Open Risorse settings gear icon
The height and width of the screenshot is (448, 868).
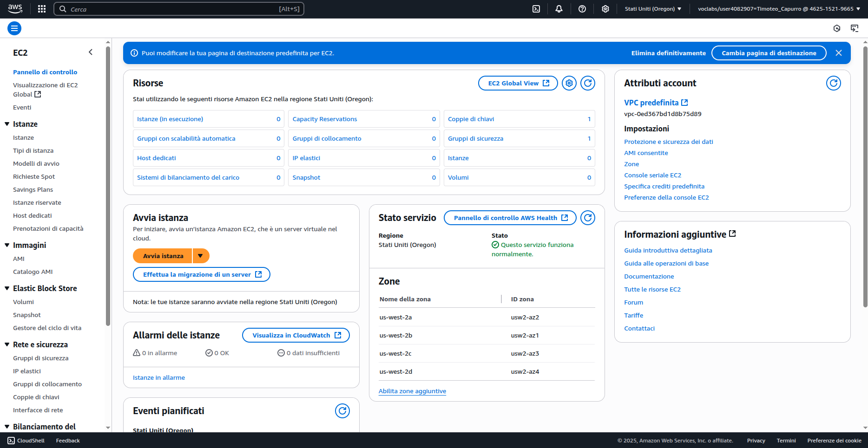569,83
